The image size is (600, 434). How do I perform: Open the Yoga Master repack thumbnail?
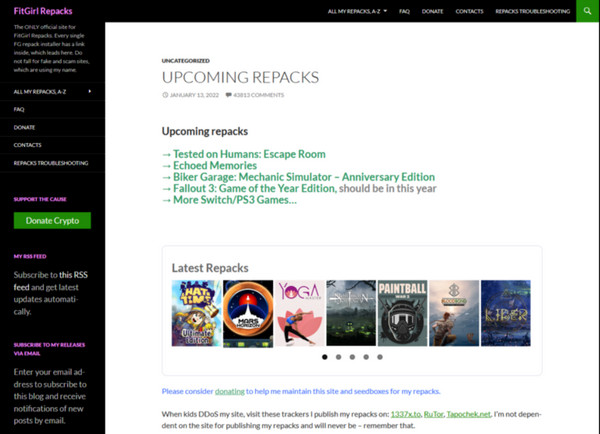300,313
